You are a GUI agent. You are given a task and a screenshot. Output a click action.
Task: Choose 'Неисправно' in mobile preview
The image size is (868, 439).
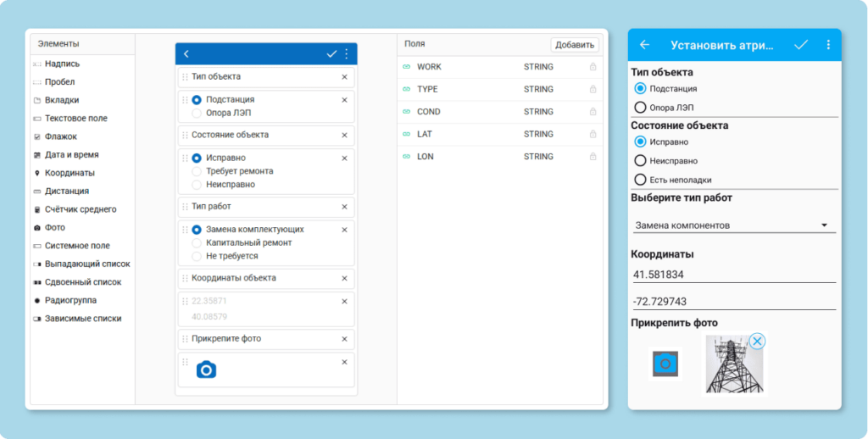click(641, 160)
